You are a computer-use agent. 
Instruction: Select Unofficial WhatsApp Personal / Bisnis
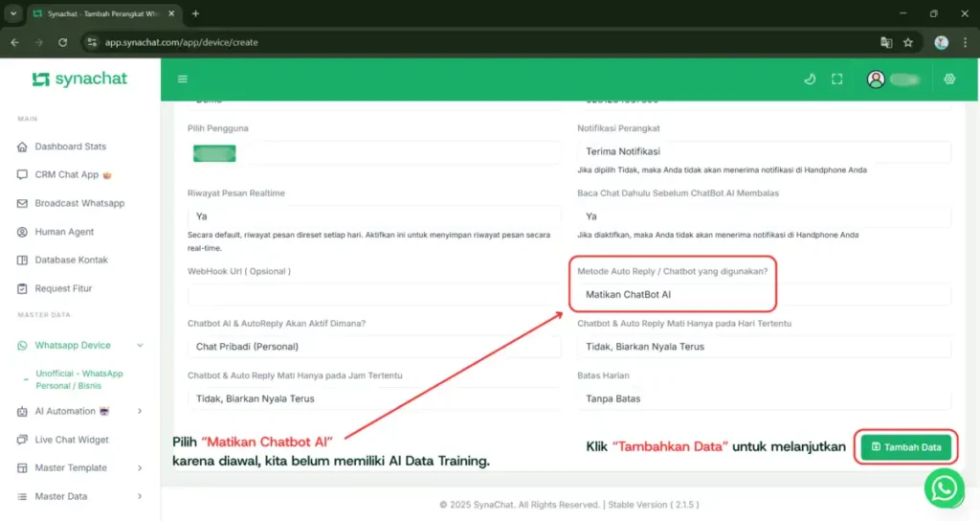[79, 379]
